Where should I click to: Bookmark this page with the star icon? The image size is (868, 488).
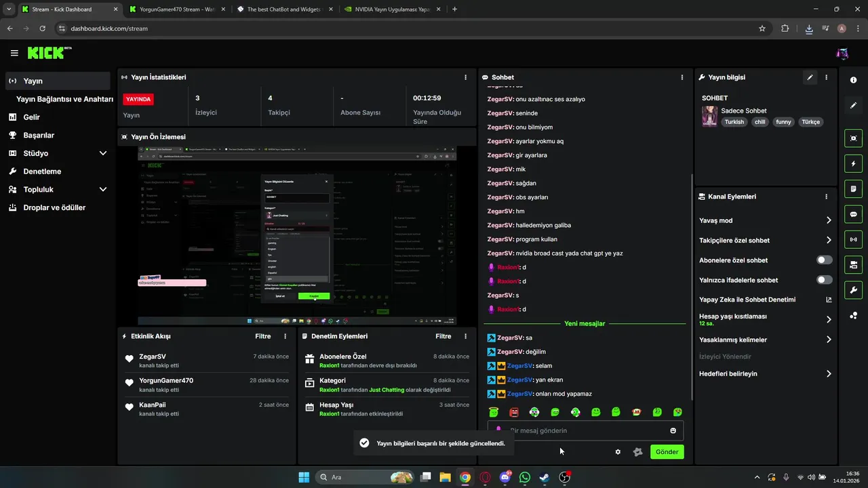click(762, 28)
